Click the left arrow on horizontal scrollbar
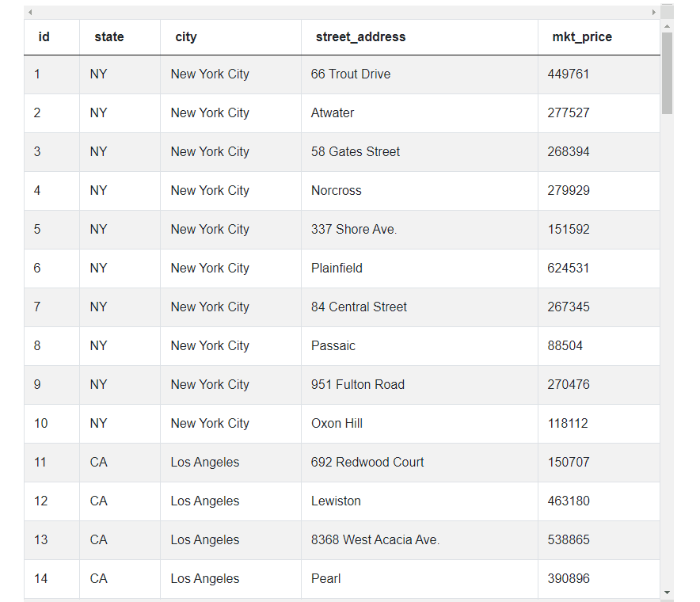The height and width of the screenshot is (602, 700). (x=29, y=12)
